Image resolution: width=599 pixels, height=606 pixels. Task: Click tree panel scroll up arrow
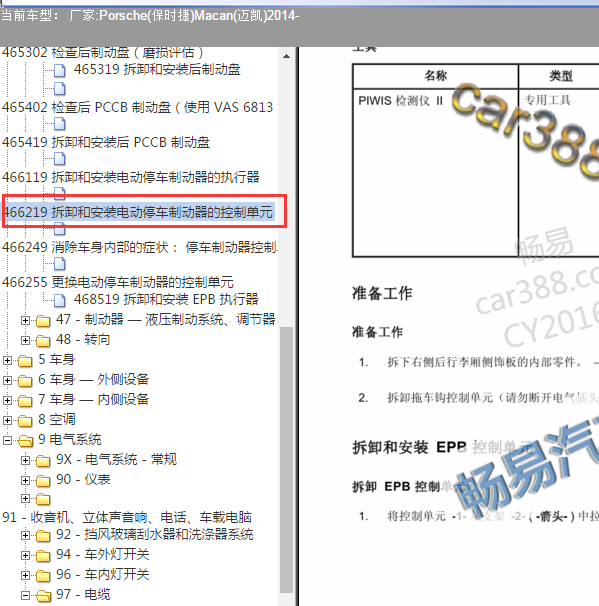[286, 56]
